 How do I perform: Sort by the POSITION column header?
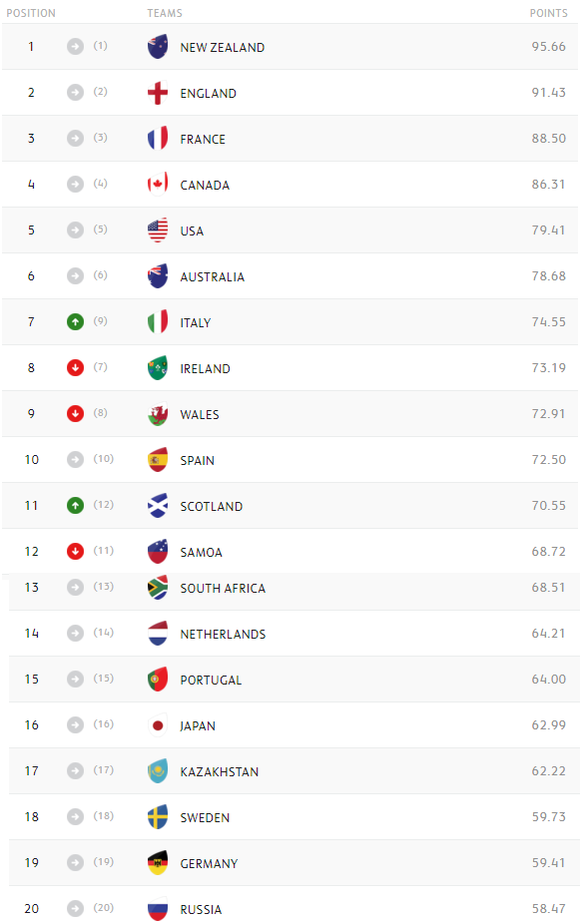click(x=31, y=13)
